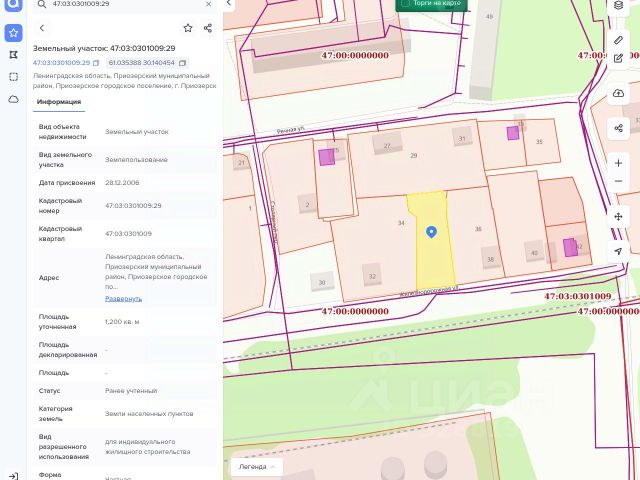Open the favorites section in sidebar
The width and height of the screenshot is (640, 480).
point(13,33)
